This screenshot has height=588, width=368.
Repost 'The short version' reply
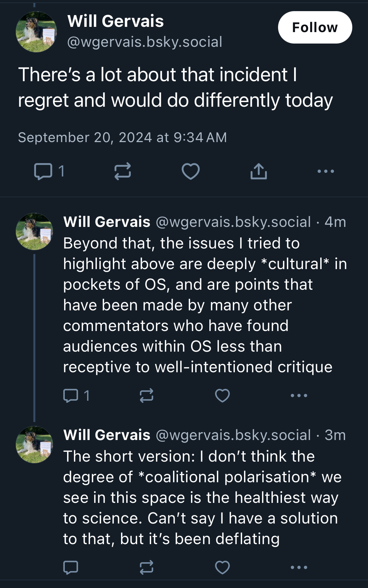(146, 567)
